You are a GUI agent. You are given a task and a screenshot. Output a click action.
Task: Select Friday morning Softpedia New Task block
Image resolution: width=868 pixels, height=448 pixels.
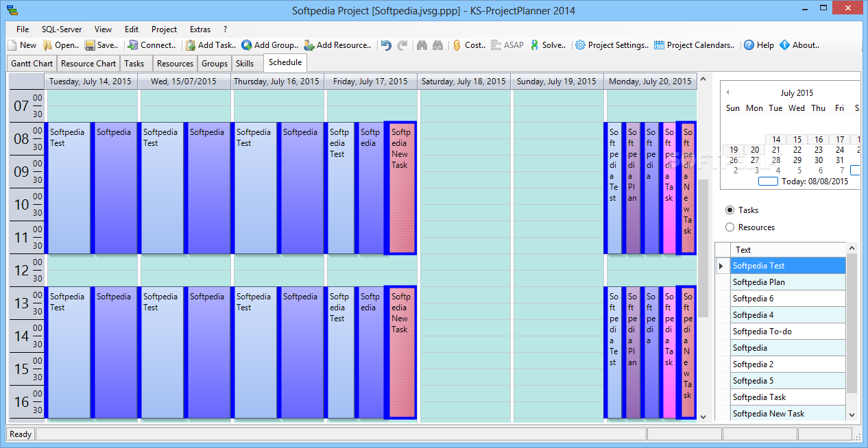[400, 188]
